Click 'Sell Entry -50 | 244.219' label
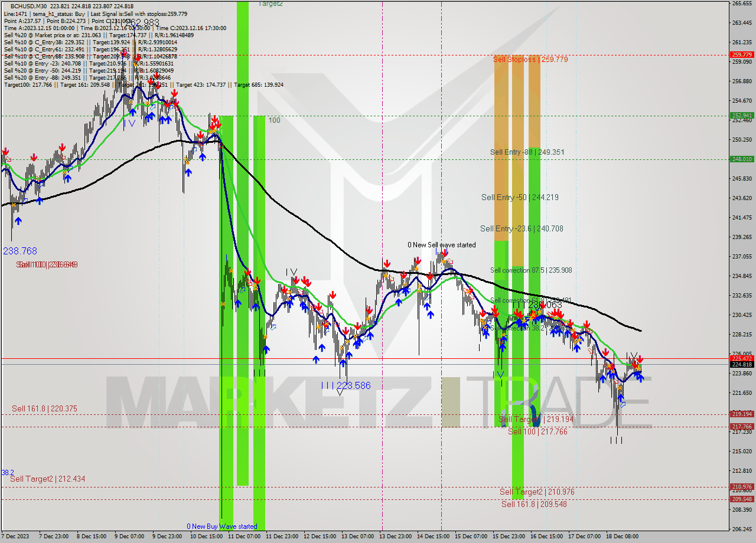 520,198
